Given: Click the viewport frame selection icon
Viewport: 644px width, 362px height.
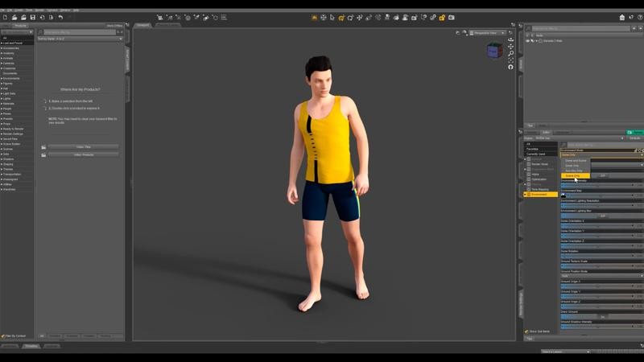Looking at the screenshot, I should click(x=510, y=60).
